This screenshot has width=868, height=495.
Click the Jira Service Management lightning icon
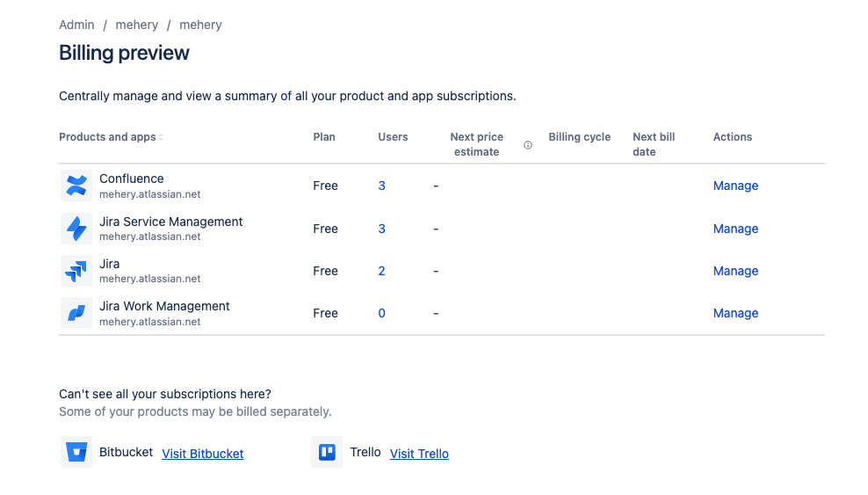click(76, 229)
